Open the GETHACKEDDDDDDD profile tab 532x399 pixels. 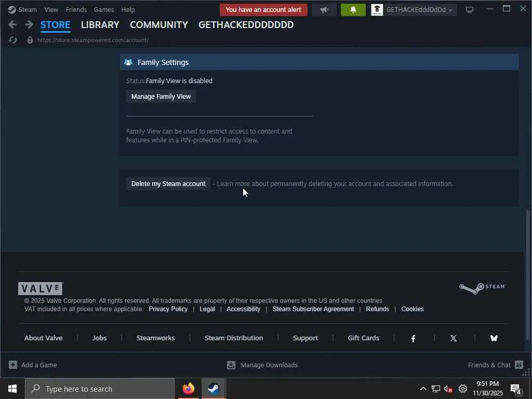click(246, 25)
